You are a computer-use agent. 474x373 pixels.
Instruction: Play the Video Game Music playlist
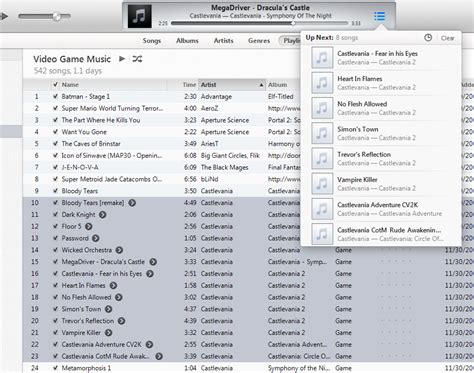[x=122, y=59]
